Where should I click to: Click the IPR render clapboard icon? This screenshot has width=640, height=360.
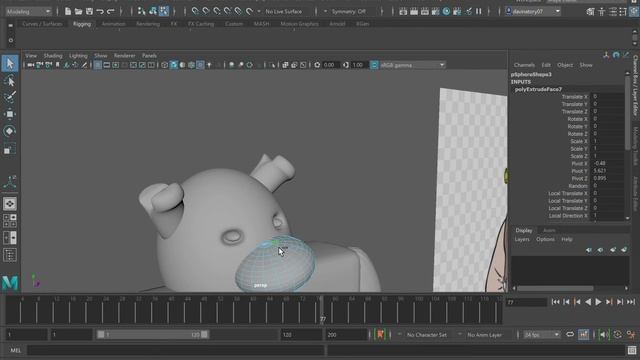click(425, 11)
